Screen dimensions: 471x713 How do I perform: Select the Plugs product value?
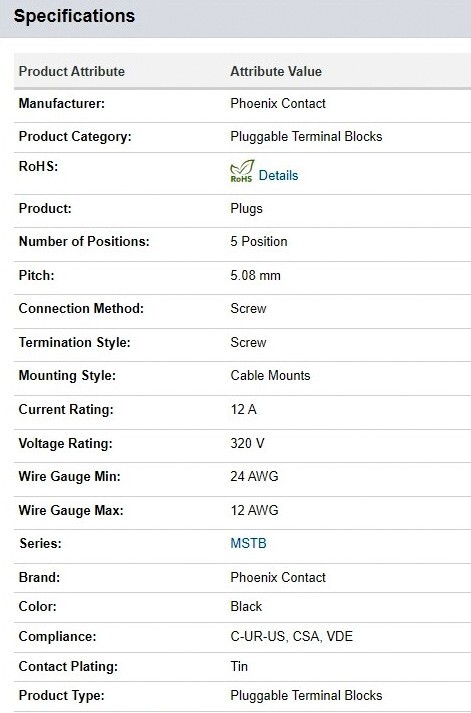[246, 209]
